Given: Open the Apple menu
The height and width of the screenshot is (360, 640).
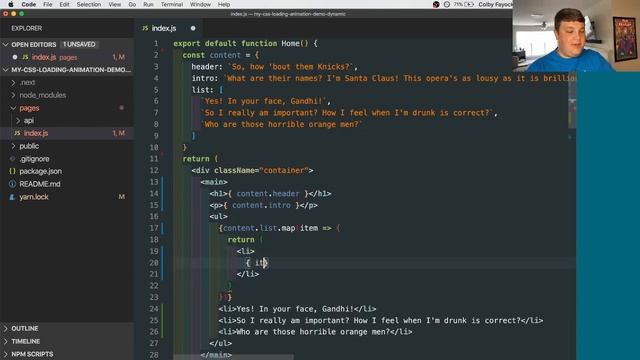Looking at the screenshot, I should point(11,4).
